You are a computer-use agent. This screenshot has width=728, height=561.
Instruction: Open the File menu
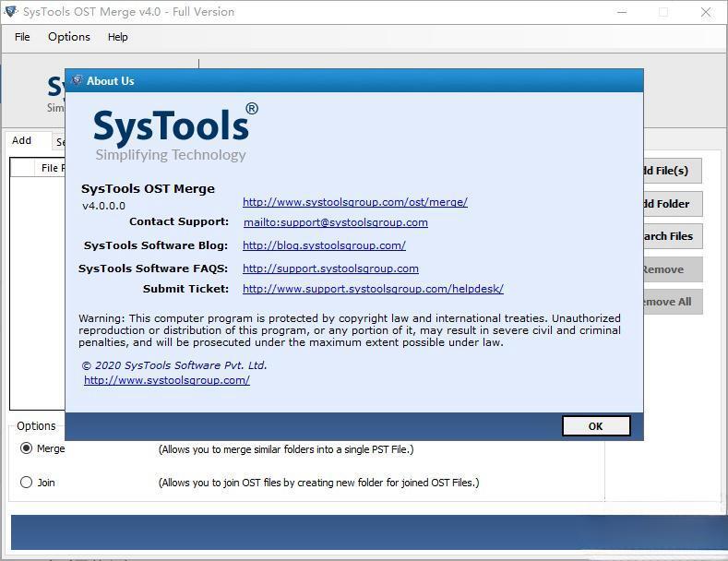(x=22, y=37)
